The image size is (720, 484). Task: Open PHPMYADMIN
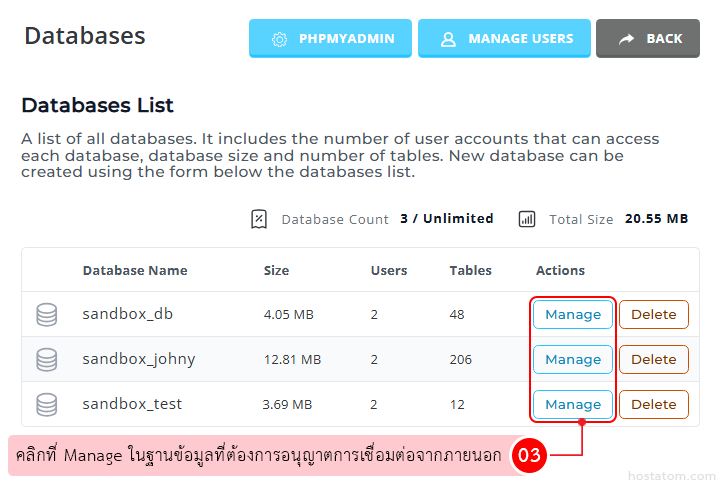point(329,39)
